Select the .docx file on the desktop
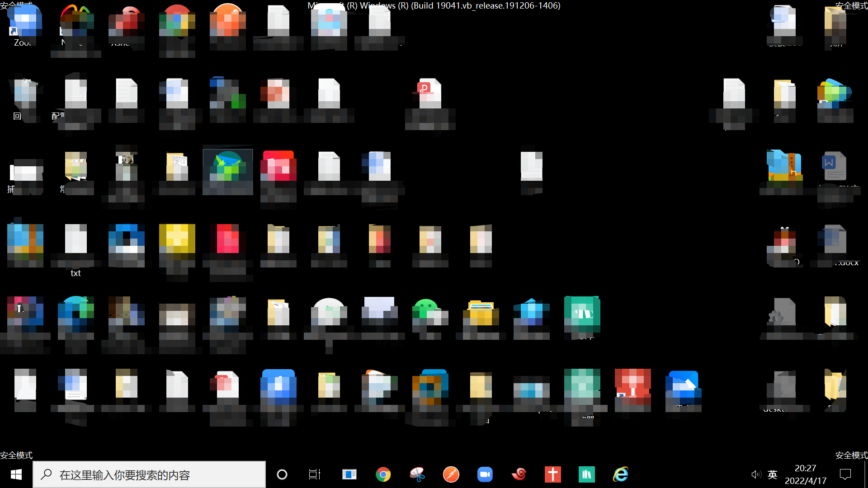Image resolution: width=868 pixels, height=488 pixels. pyautogui.click(x=835, y=245)
